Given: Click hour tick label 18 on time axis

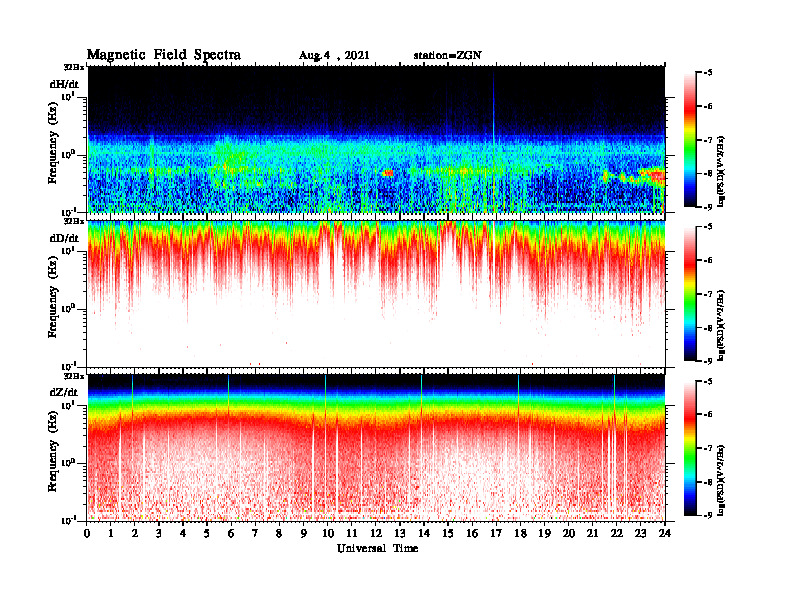Looking at the screenshot, I should pyautogui.click(x=520, y=533).
